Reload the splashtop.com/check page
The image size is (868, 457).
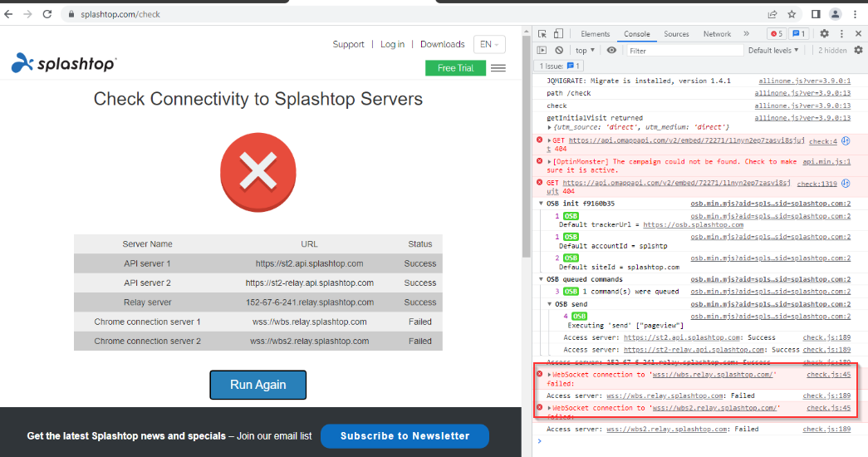point(47,14)
